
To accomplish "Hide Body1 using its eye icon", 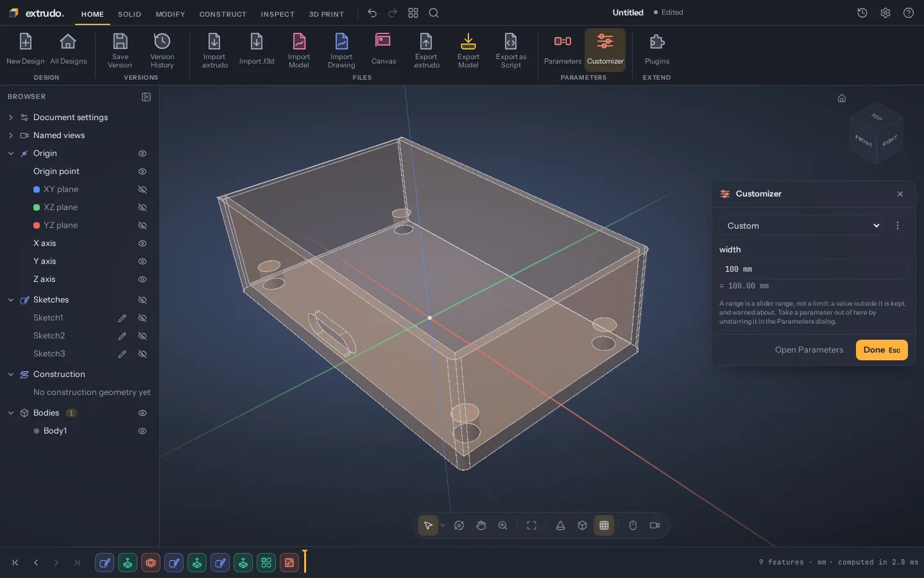I will (142, 431).
